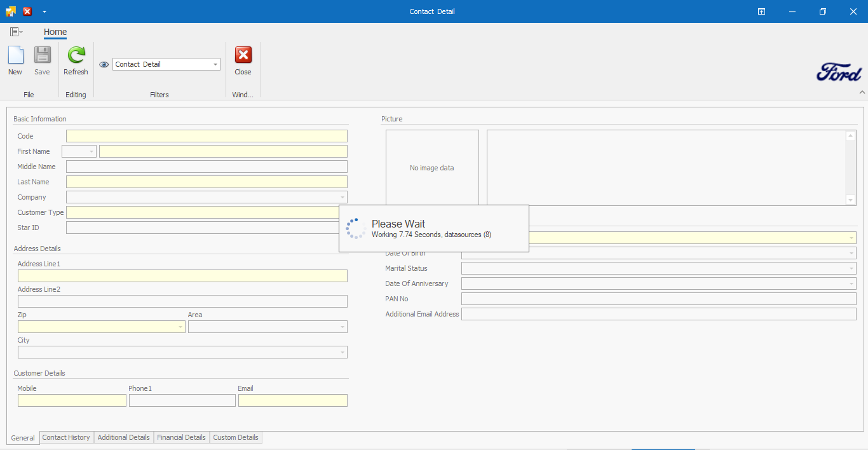Click the Ford logo

pos(839,72)
